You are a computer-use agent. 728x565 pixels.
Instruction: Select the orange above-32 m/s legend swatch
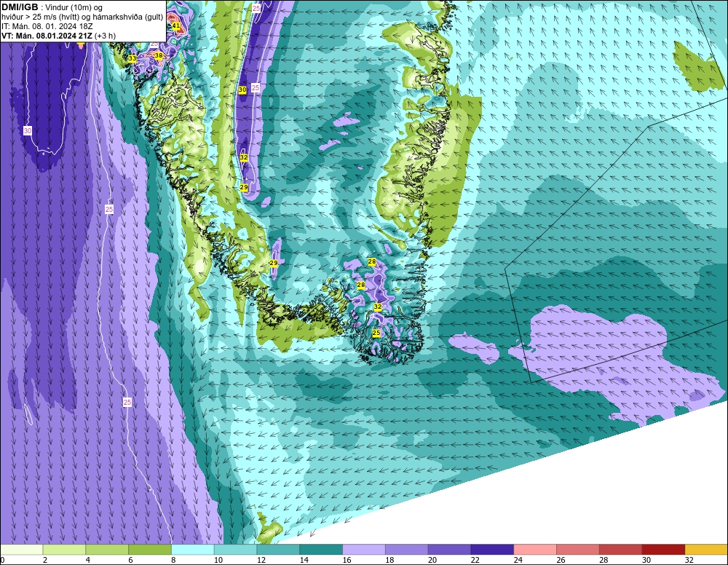pos(707,550)
